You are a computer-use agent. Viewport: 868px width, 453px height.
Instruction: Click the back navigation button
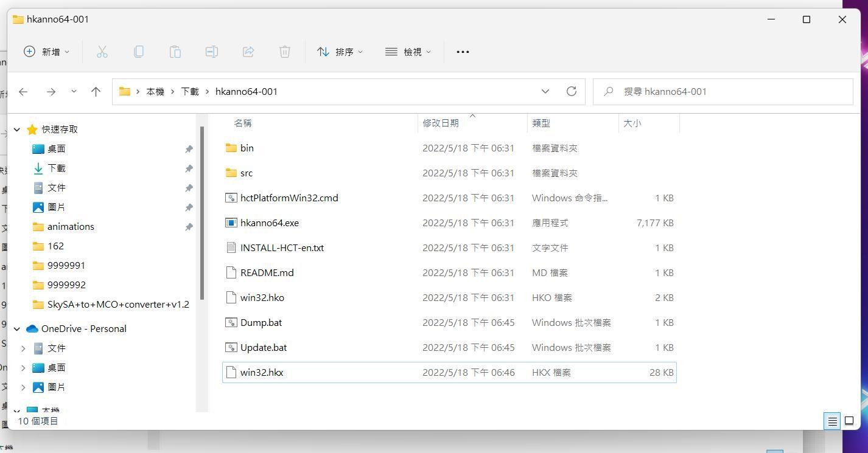pos(23,91)
